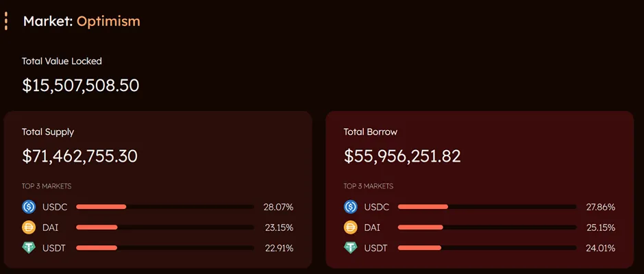Click the DAI coin icon under Total Supply
Image resolution: width=644 pixels, height=274 pixels.
(29, 227)
